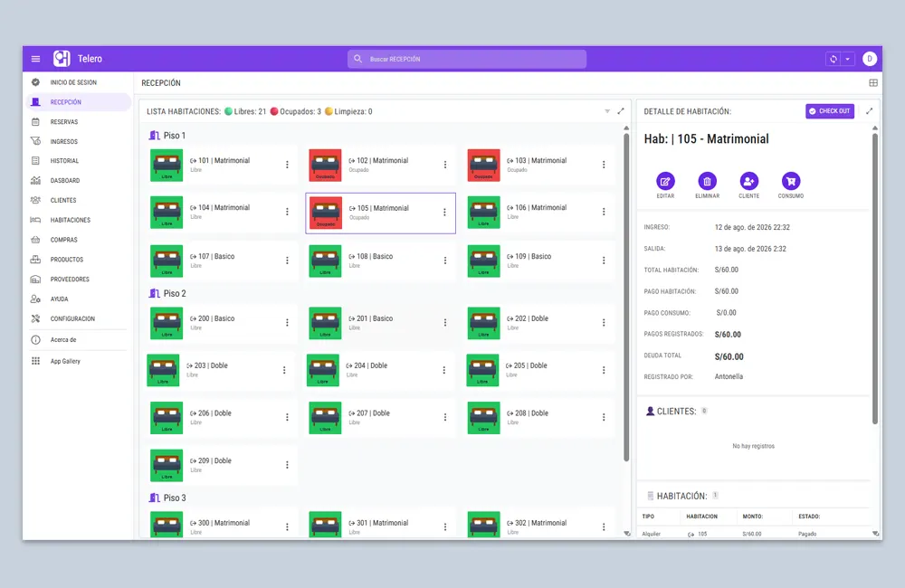The height and width of the screenshot is (588, 905).
Task: Select room 203 Doble card
Action: tap(219, 371)
